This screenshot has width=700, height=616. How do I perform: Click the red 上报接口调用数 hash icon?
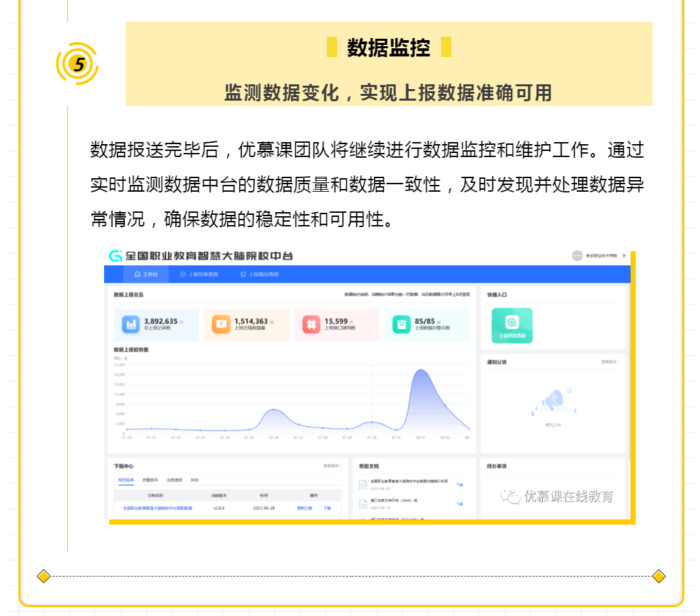pyautogui.click(x=311, y=324)
